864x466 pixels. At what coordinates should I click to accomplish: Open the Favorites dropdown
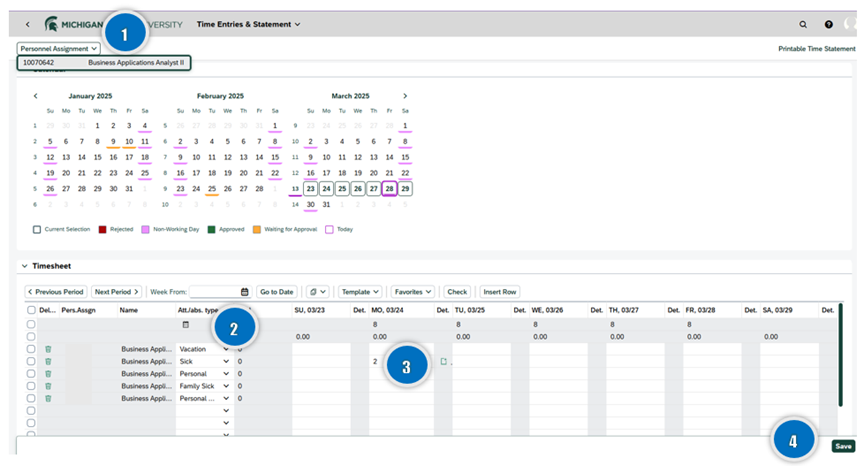point(413,292)
